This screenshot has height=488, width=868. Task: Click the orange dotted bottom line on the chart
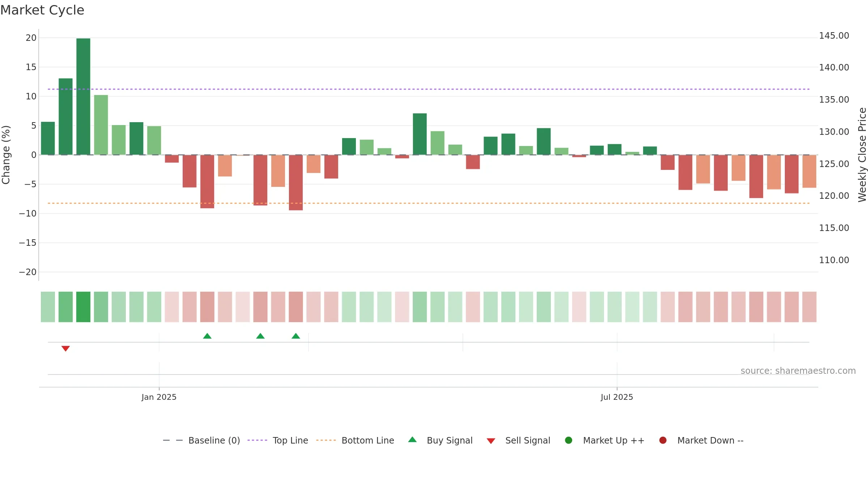(x=429, y=203)
